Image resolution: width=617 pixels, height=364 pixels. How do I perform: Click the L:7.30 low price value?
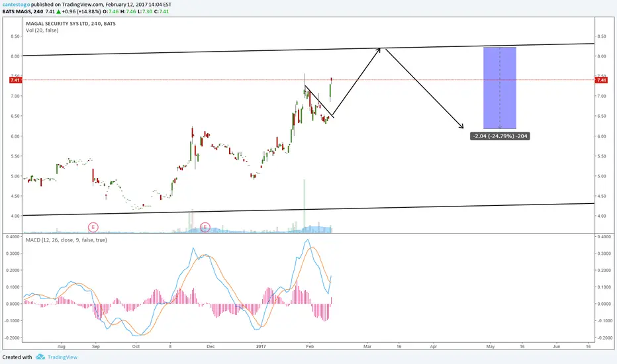145,11
